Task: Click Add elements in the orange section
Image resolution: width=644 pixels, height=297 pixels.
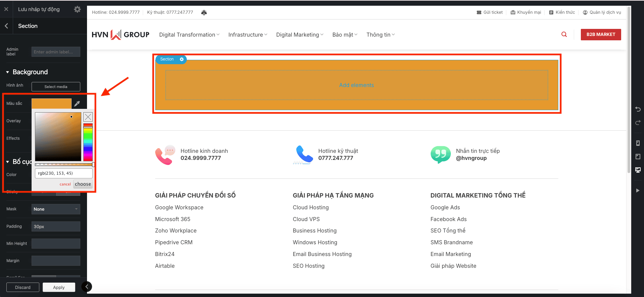Action: click(x=356, y=85)
